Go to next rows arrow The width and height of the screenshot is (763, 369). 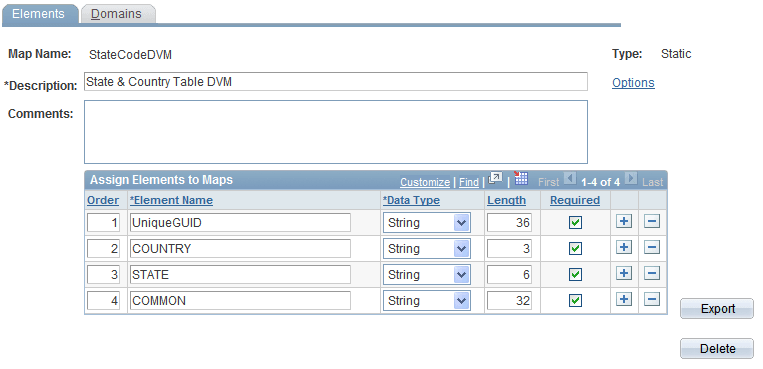pyautogui.click(x=631, y=179)
